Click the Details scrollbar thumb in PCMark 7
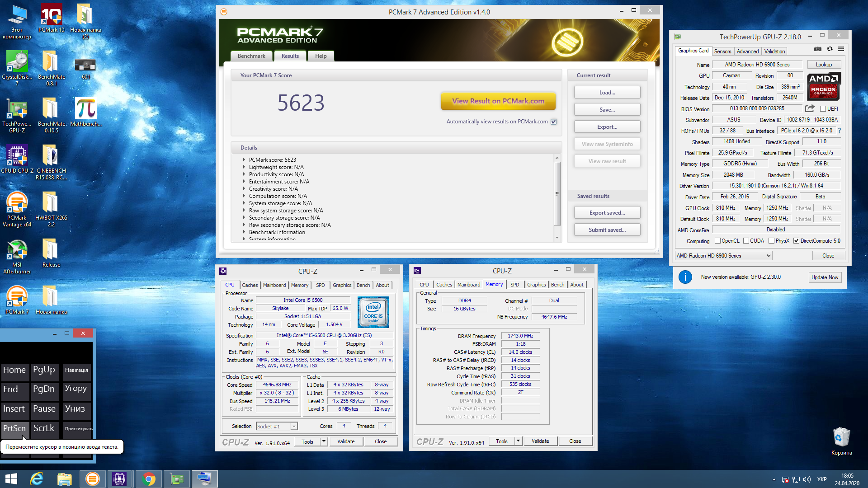Screen dimensions: 868x488 coord(557,194)
